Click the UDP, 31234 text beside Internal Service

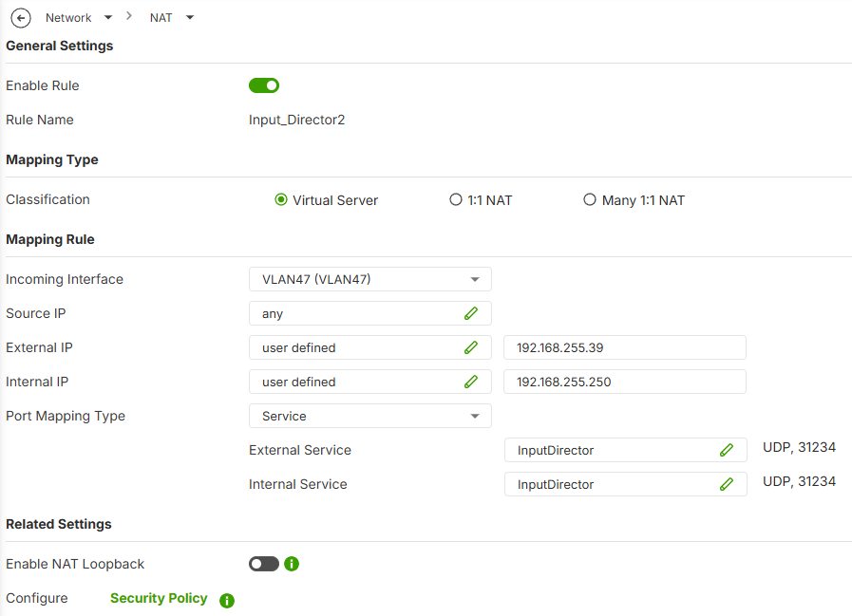coord(800,482)
